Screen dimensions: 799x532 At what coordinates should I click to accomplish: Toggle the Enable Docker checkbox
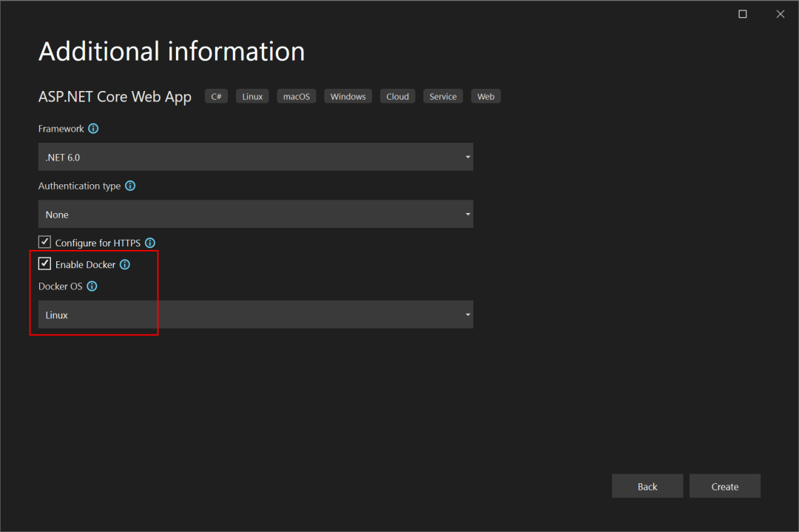[45, 264]
